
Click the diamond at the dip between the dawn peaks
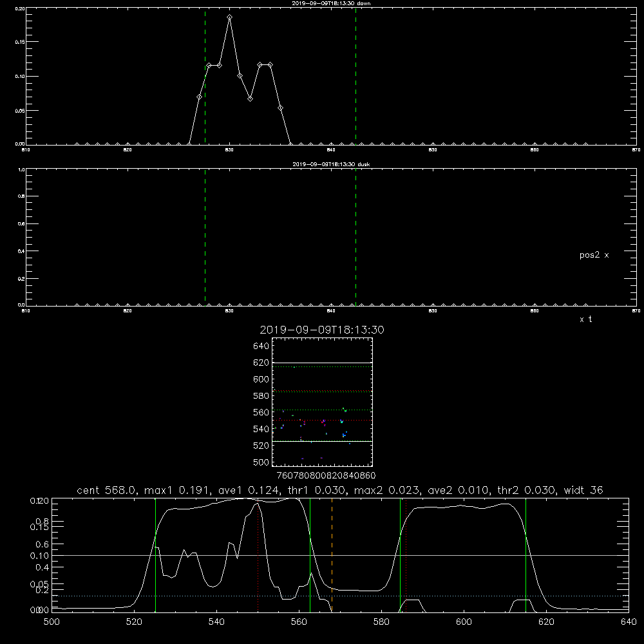point(250,99)
